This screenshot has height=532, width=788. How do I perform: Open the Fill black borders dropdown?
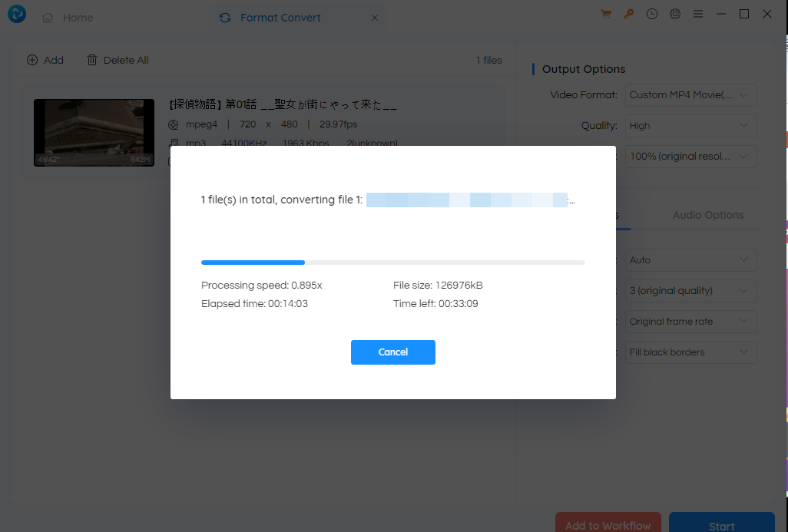coord(691,352)
